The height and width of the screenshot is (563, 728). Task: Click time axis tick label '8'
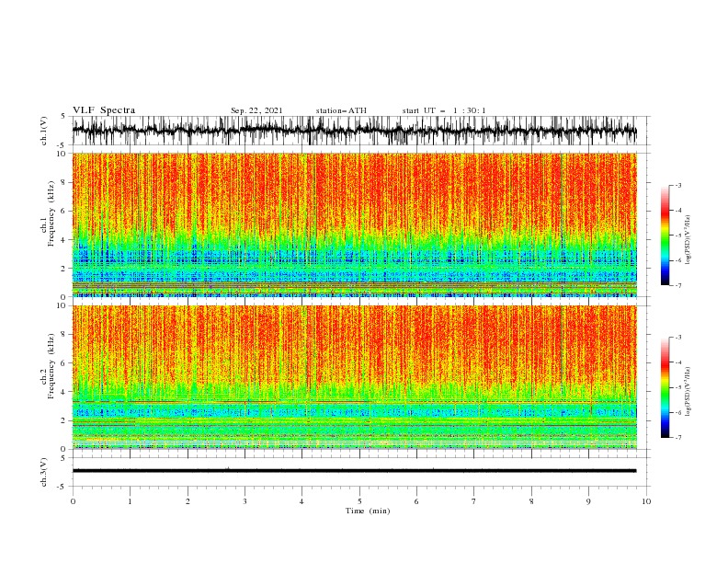click(531, 501)
